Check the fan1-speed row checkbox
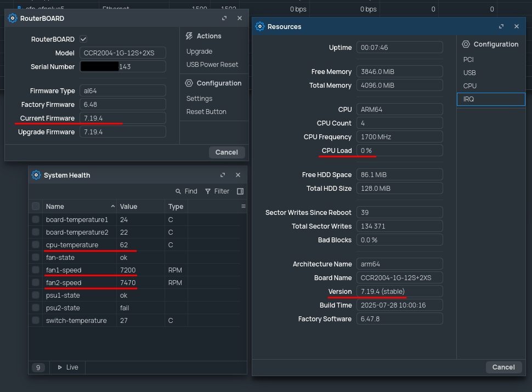Image resolution: width=532 pixels, height=392 pixels. 35,270
